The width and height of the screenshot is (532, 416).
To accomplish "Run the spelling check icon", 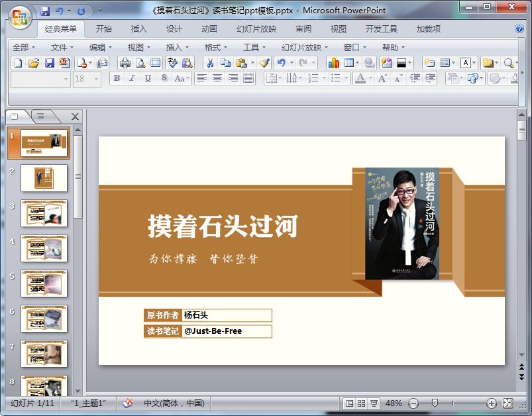I will pos(172,63).
